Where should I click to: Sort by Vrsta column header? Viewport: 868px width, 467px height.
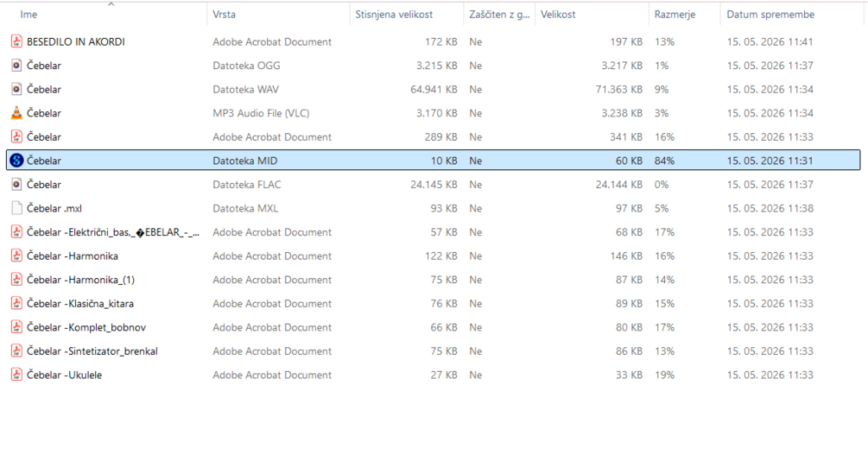pyautogui.click(x=225, y=15)
